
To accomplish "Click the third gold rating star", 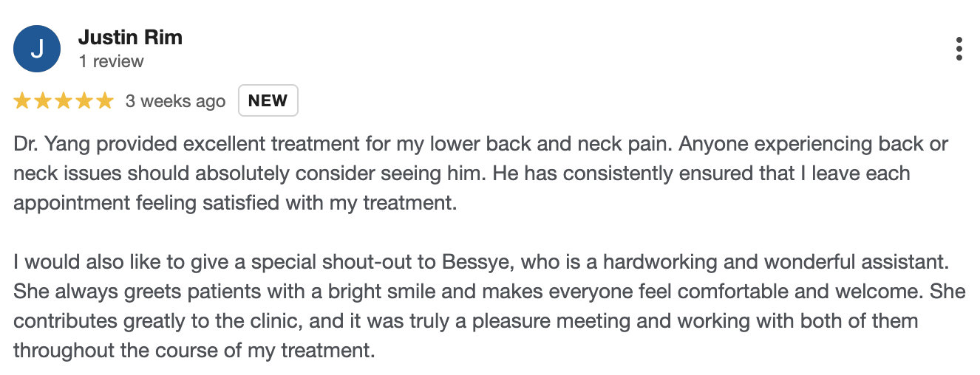I will (64, 101).
